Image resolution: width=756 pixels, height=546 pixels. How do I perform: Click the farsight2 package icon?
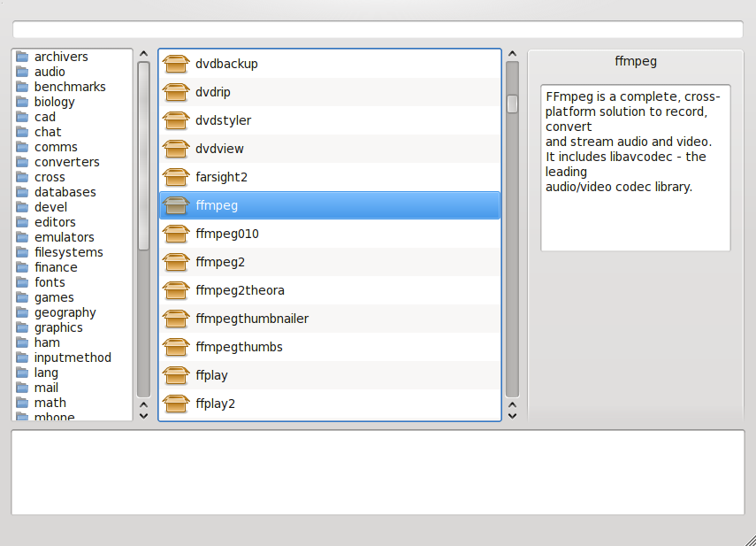point(175,177)
